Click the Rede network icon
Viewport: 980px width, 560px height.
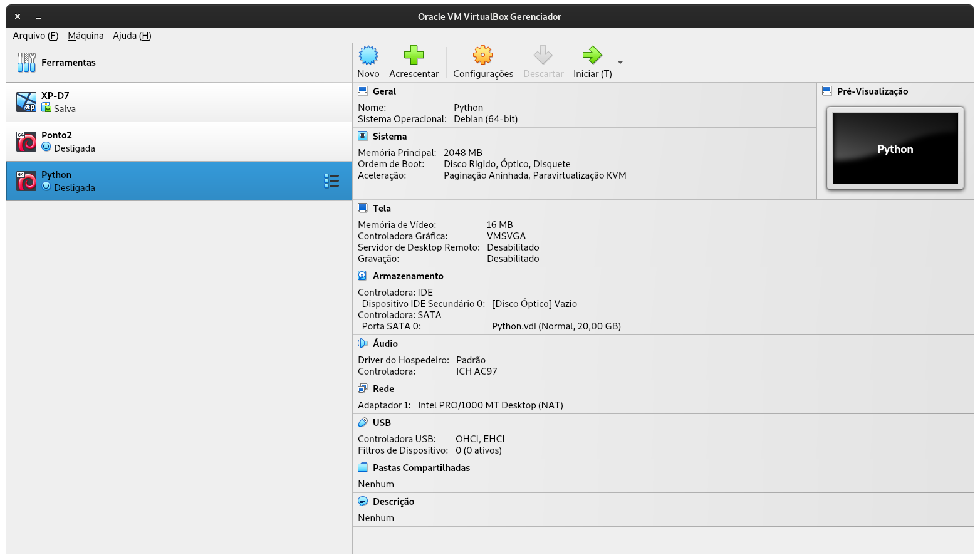pyautogui.click(x=362, y=388)
